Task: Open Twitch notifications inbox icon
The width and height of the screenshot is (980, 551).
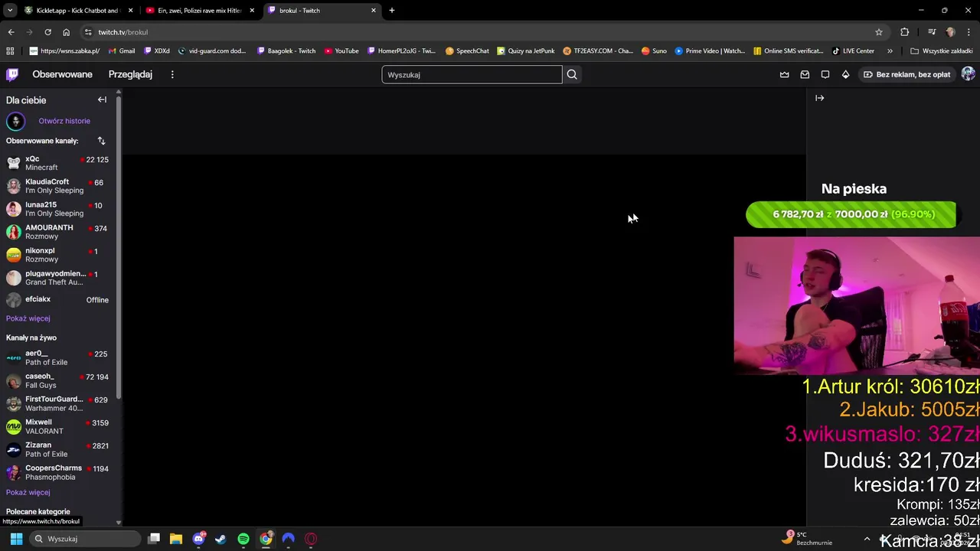Action: 805,74
